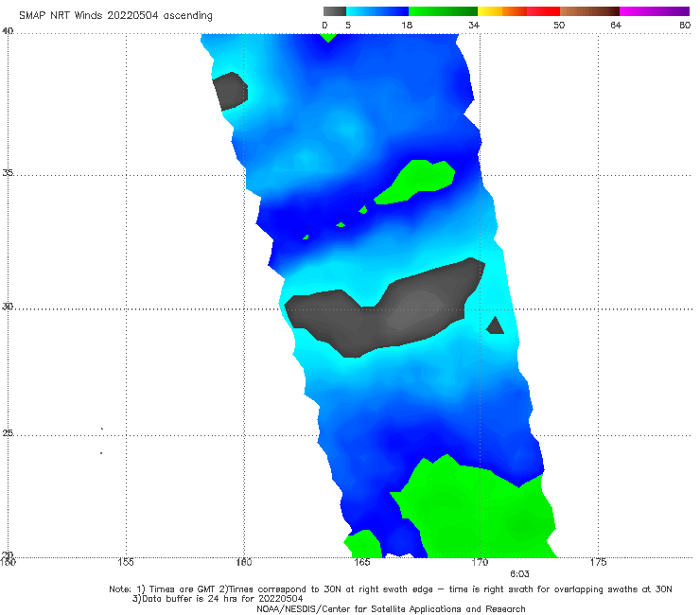Select the color bar label '50'

coord(559,26)
